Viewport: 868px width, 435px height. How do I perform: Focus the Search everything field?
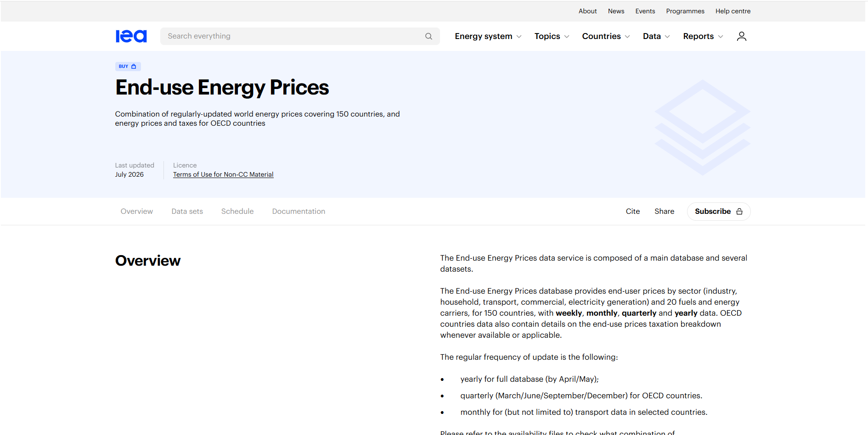click(299, 36)
